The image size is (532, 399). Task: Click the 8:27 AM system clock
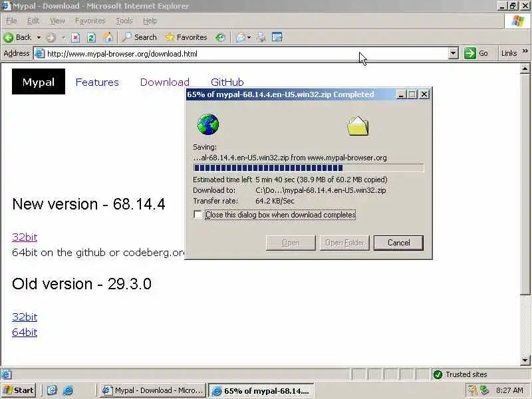[509, 390]
